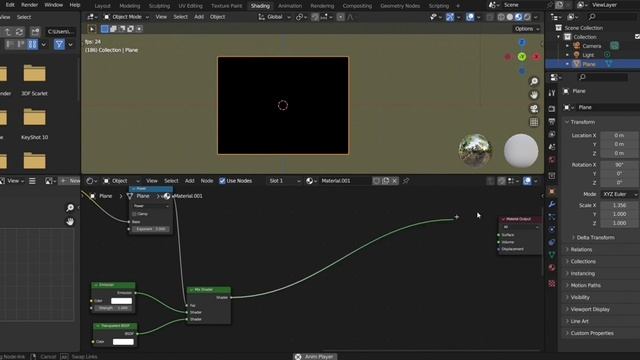Switch perspective/orthographic grid icon

[534, 122]
